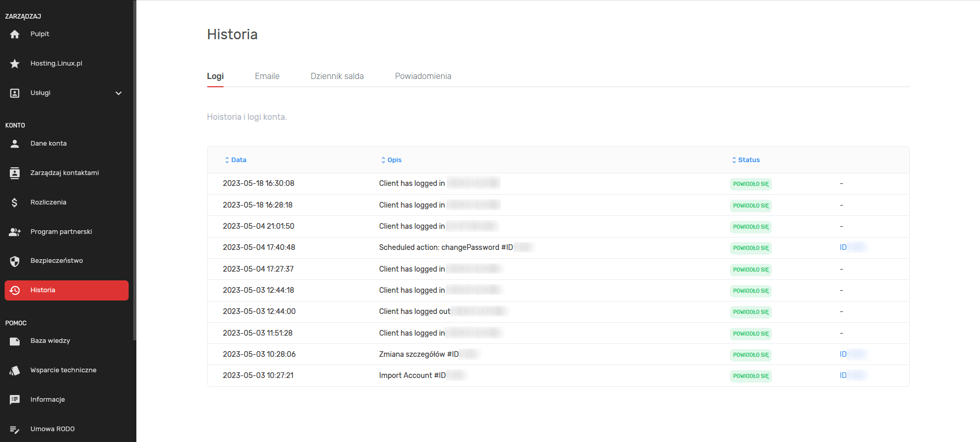The image size is (980, 442).
Task: Click 'Client has logged out' description
Action: [x=415, y=311]
